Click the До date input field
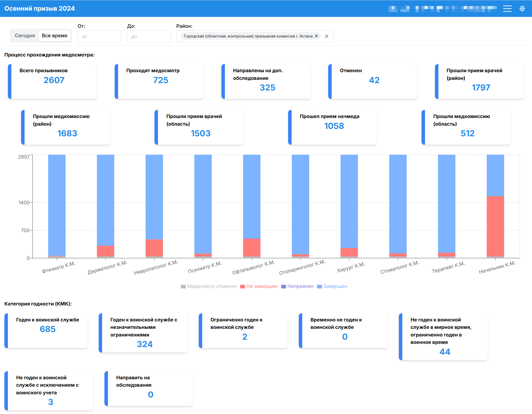 [x=149, y=37]
